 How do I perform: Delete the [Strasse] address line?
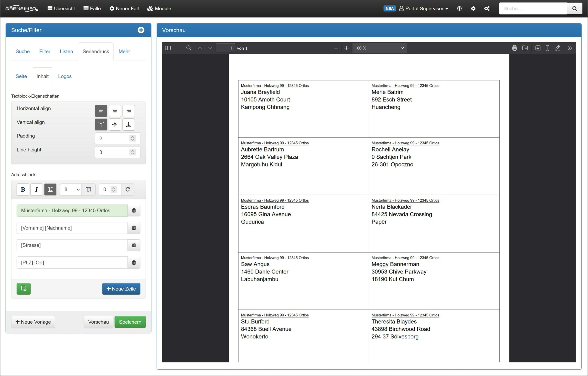click(x=134, y=245)
